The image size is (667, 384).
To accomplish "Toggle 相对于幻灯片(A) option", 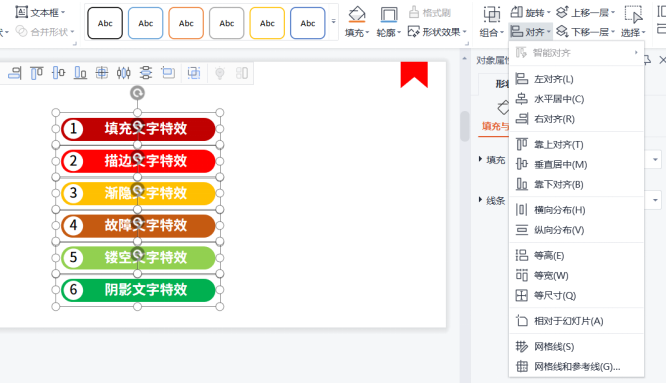I will [x=576, y=321].
